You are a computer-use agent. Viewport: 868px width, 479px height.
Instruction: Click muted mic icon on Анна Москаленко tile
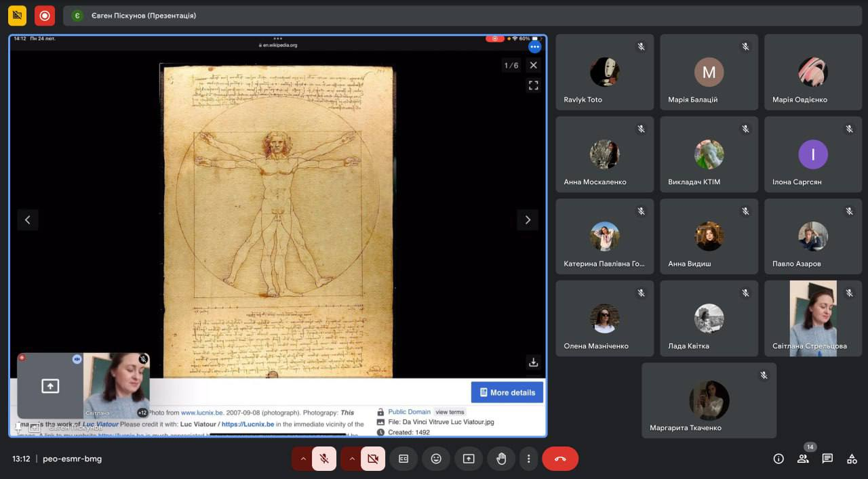click(x=641, y=129)
